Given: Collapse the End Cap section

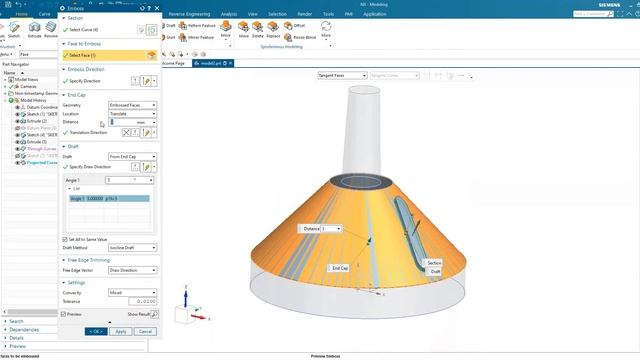Looking at the screenshot, I should click(64, 95).
